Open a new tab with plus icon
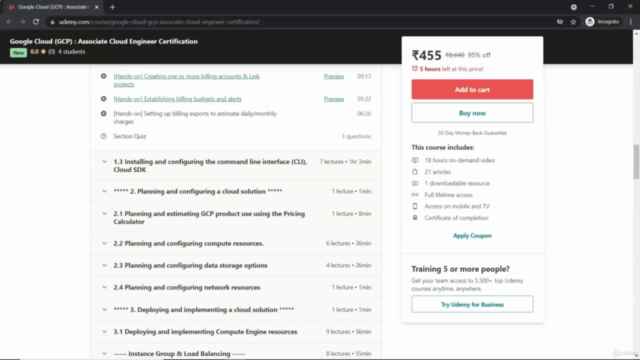This screenshot has height=360, width=640. (112, 7)
